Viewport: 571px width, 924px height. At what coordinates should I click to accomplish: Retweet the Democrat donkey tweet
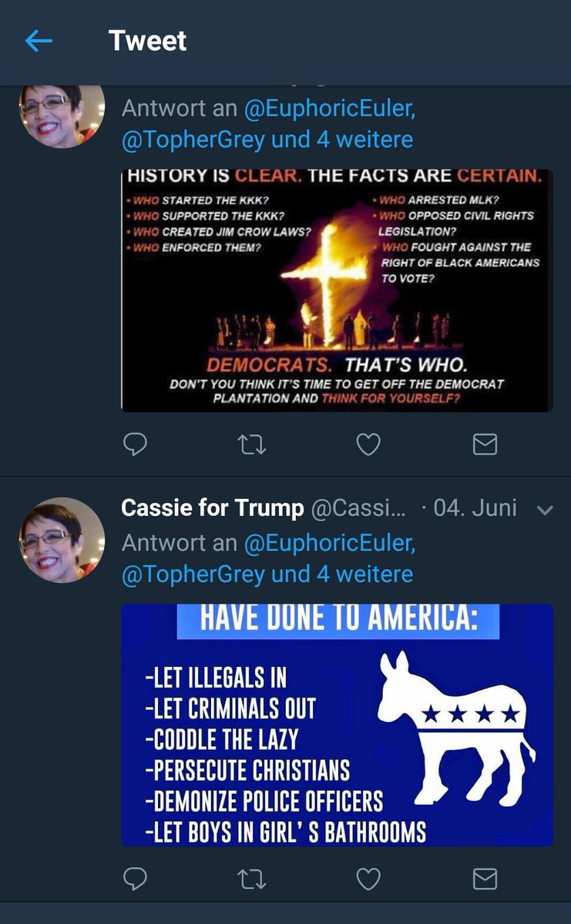pyautogui.click(x=252, y=879)
